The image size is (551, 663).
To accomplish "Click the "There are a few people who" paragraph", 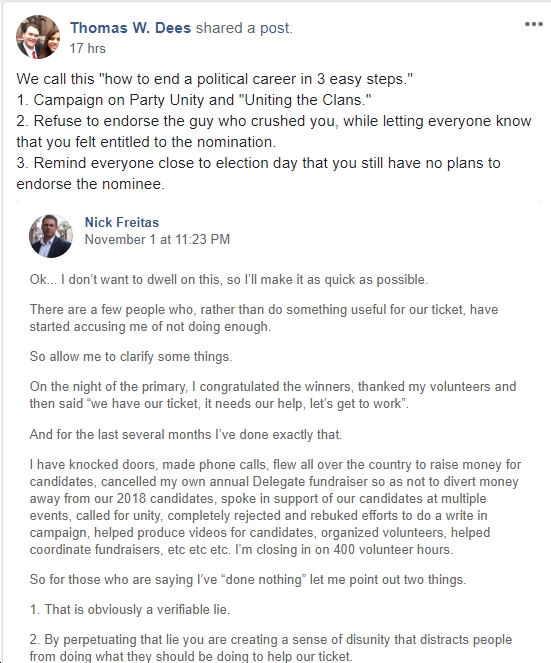I will pyautogui.click(x=264, y=318).
